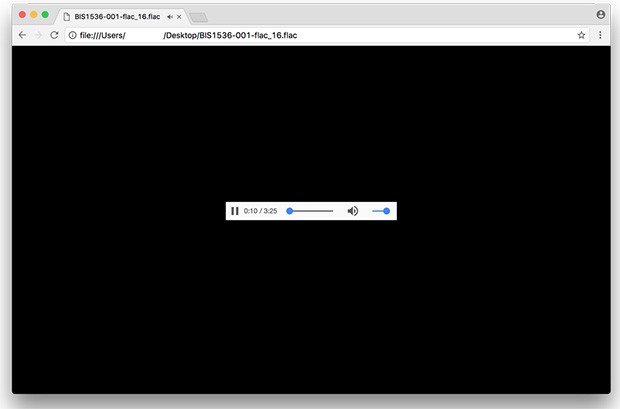Click the browser forward arrow

(x=38, y=35)
